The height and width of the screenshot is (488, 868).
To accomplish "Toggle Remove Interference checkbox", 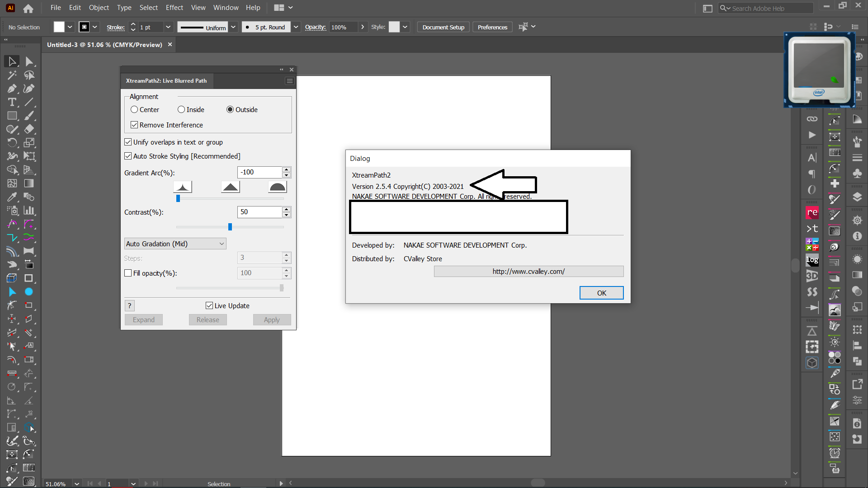I will [134, 125].
